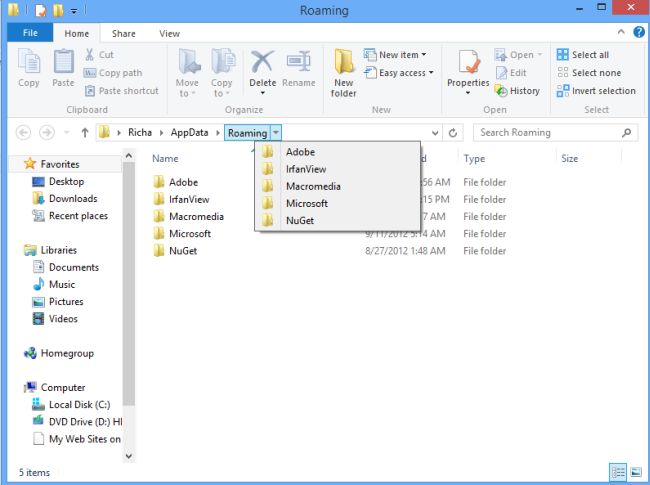Click the Roaming breadcrumb segment
650x485 pixels.
pos(247,133)
